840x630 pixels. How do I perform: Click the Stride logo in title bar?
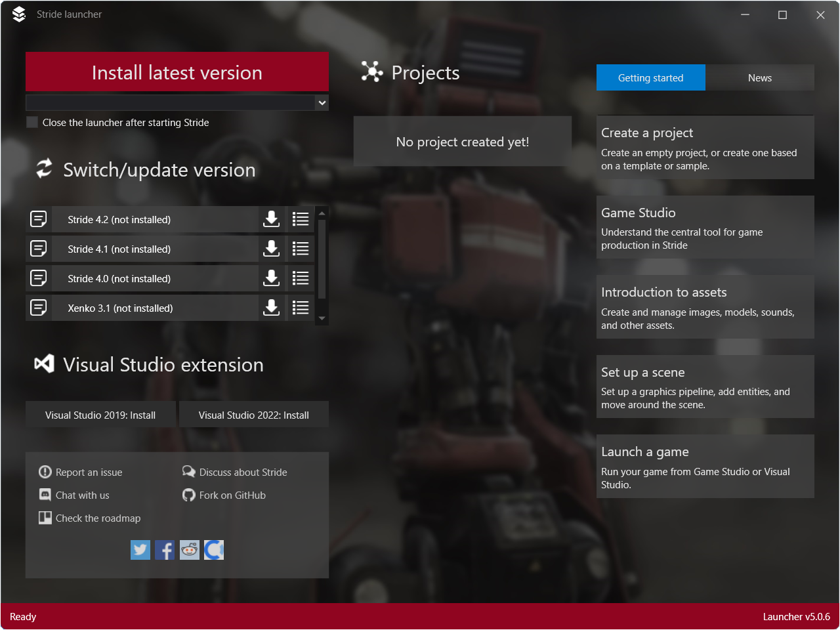click(19, 14)
